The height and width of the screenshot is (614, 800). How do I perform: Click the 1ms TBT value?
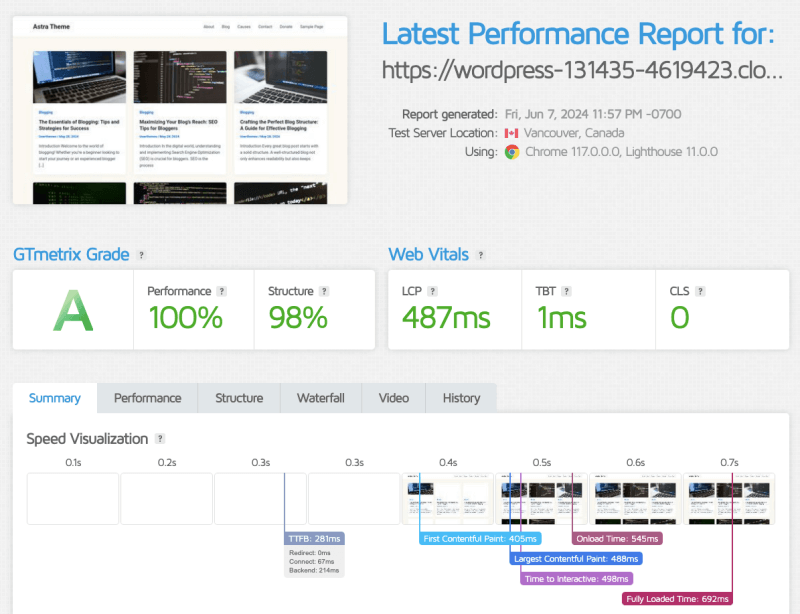(x=562, y=317)
